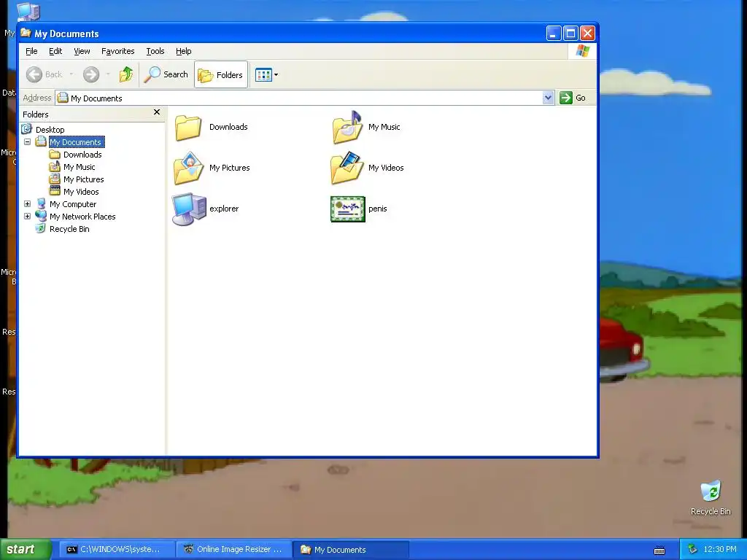Open the Favorites menu
The height and width of the screenshot is (560, 747).
pyautogui.click(x=117, y=51)
